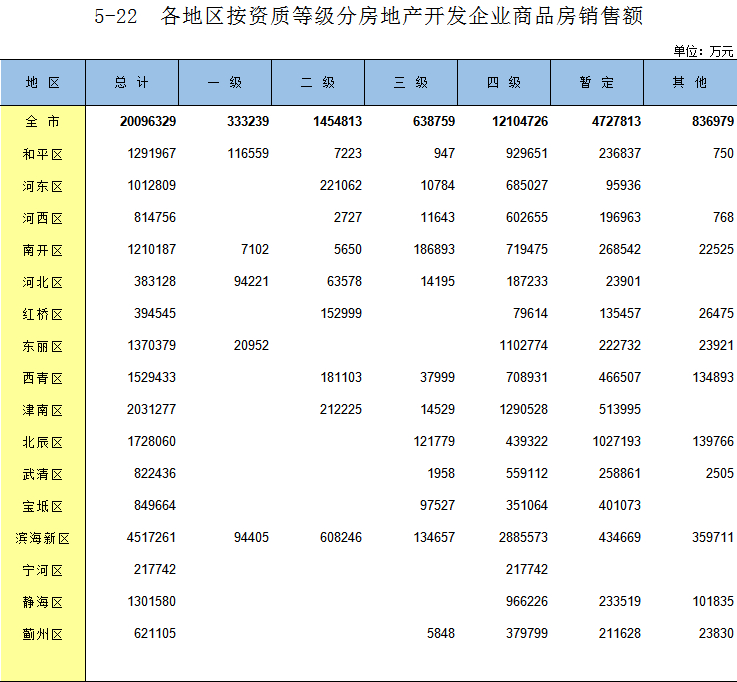The height and width of the screenshot is (682, 737).
Task: Click cell 608246 in the 滨海新区 row
Action: [x=341, y=537]
